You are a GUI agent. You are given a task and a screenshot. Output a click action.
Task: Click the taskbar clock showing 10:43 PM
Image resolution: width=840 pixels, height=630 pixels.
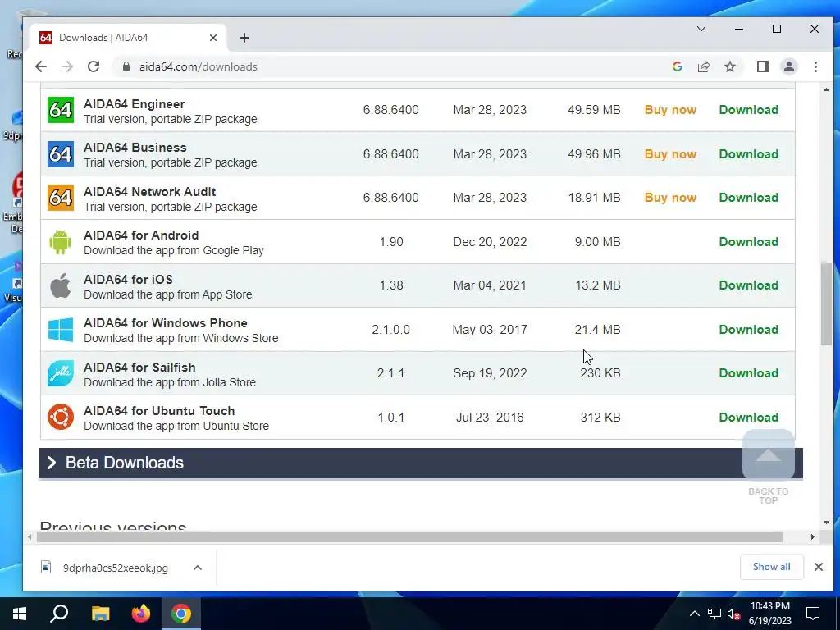point(769,614)
